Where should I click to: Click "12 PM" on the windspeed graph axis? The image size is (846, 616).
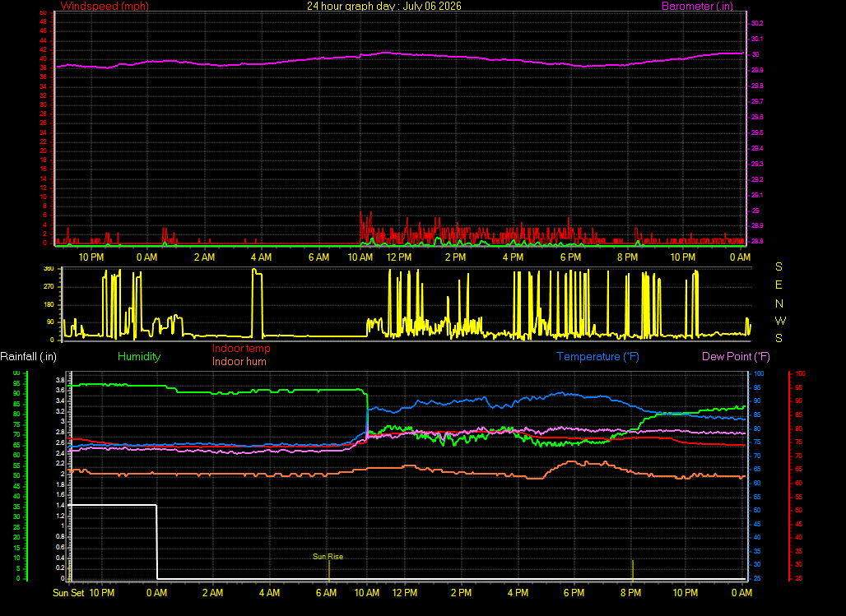point(398,257)
